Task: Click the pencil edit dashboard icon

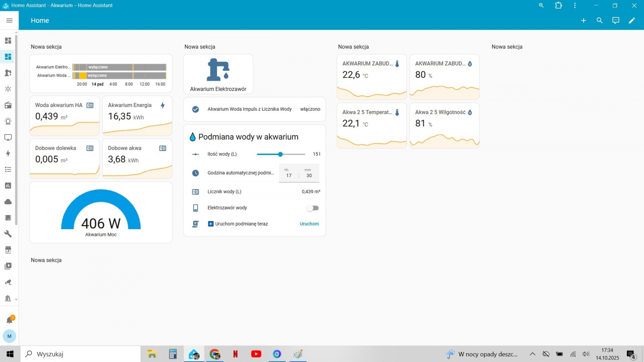Action: pyautogui.click(x=632, y=21)
